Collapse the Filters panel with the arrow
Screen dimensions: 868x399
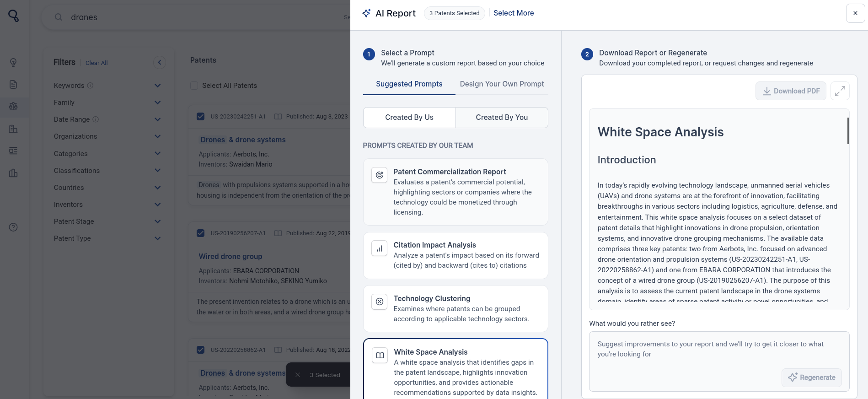tap(159, 62)
